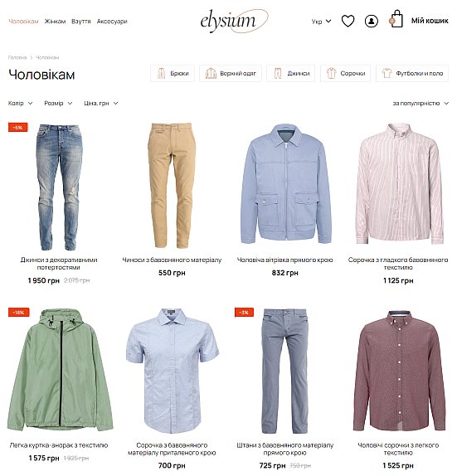Select the Брюки category with trousers icon
The image size is (457, 476).
pos(173,73)
